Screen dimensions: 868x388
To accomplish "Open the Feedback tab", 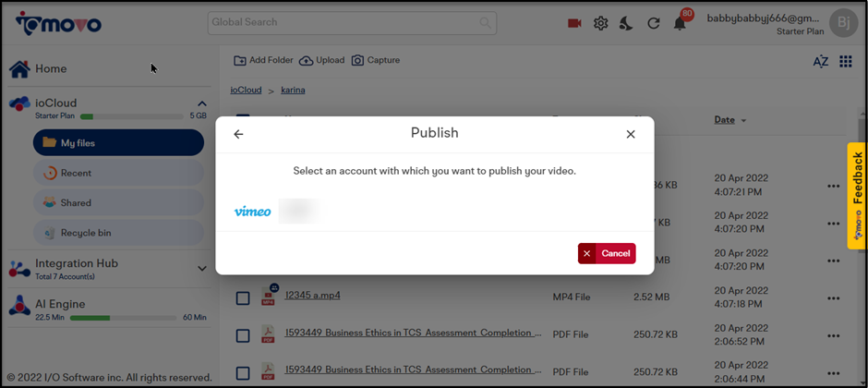I will (x=857, y=196).
